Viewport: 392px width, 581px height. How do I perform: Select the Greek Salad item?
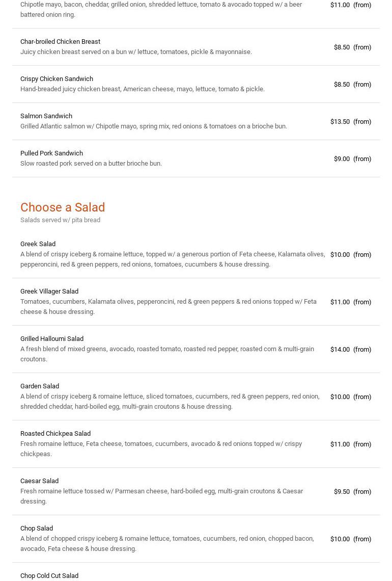(38, 244)
